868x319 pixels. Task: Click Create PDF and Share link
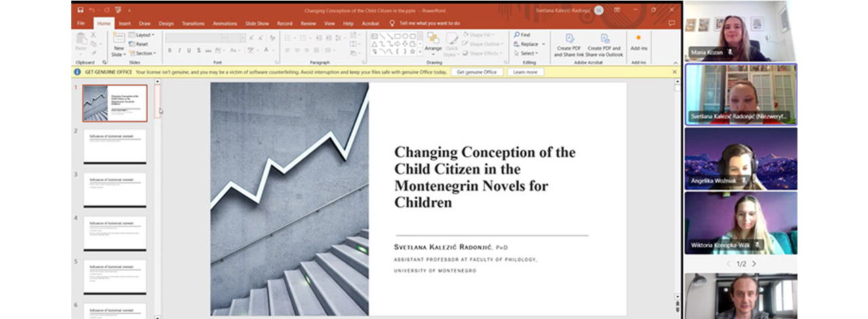[569, 45]
